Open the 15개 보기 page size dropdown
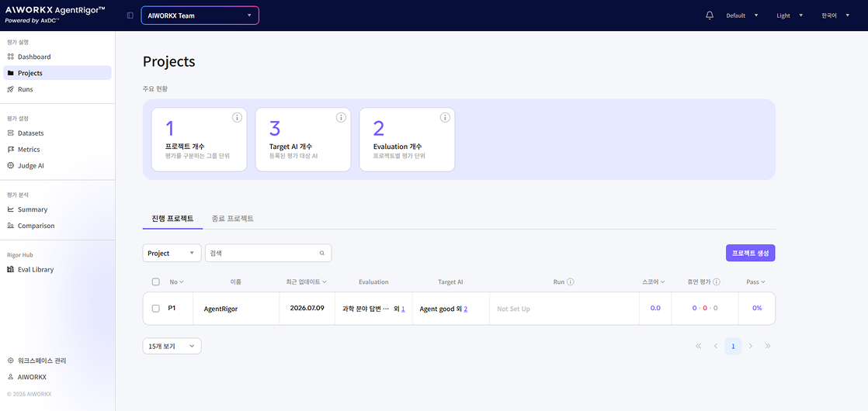The width and height of the screenshot is (868, 411). click(x=172, y=347)
